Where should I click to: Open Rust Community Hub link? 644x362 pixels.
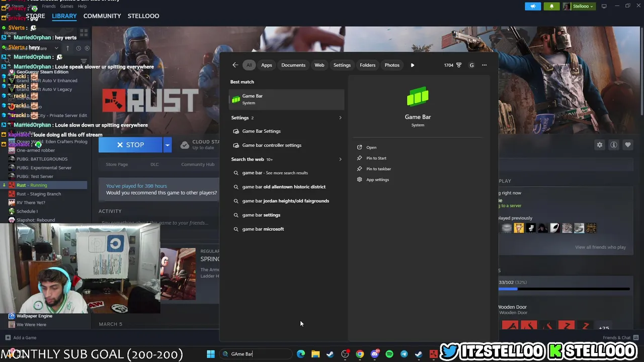click(x=198, y=164)
